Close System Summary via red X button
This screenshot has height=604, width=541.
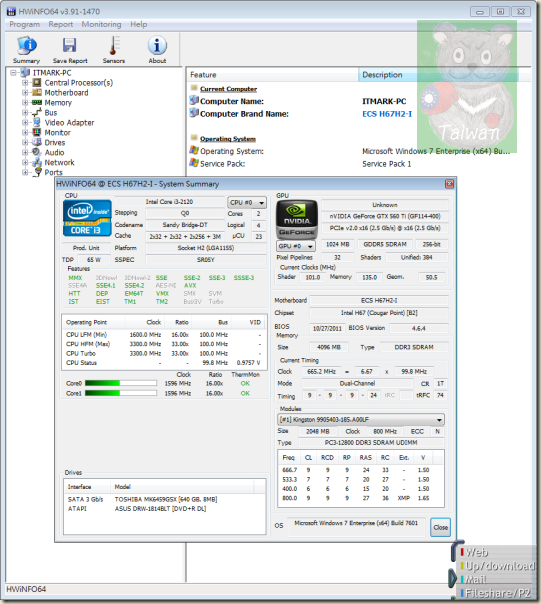[x=449, y=184]
